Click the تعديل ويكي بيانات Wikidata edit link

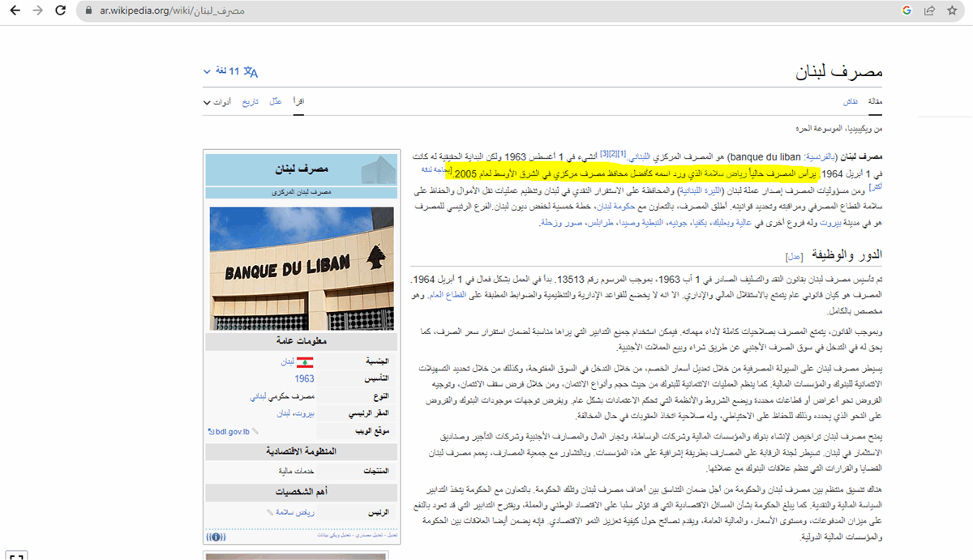[x=333, y=536]
